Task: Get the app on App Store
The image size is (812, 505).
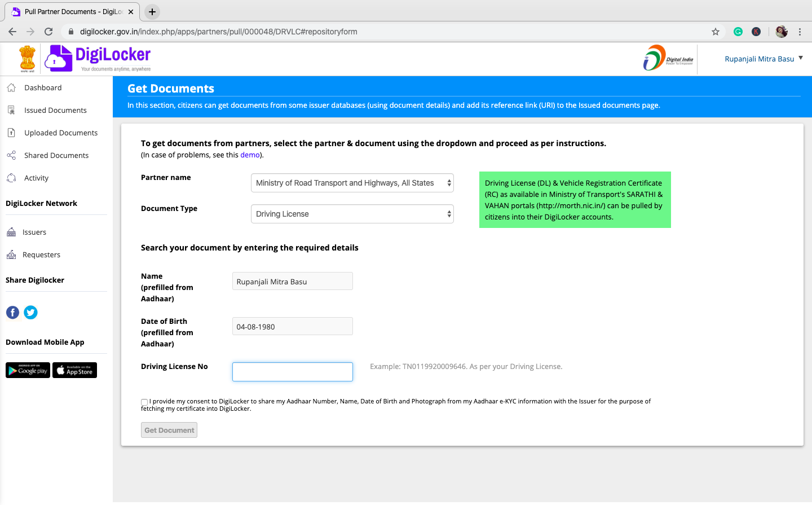Action: coord(74,370)
